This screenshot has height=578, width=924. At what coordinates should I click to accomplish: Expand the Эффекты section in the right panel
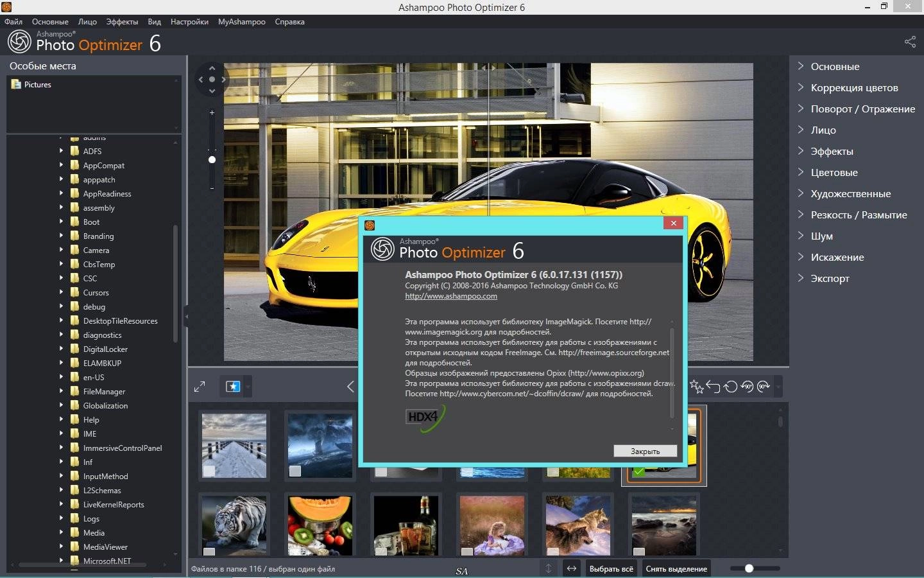click(x=832, y=151)
